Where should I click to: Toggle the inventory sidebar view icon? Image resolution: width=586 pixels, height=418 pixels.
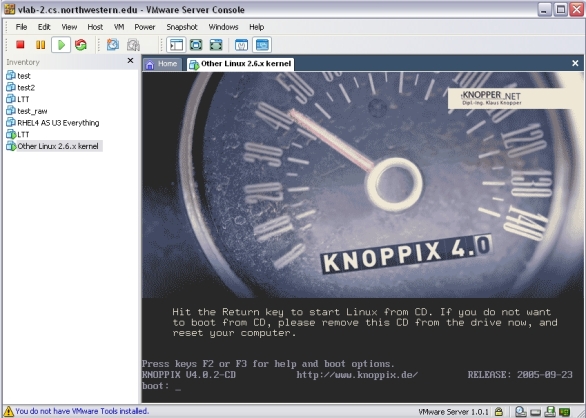click(176, 45)
